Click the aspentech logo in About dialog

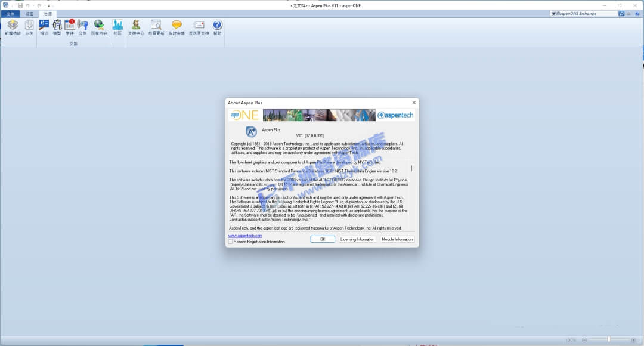395,115
